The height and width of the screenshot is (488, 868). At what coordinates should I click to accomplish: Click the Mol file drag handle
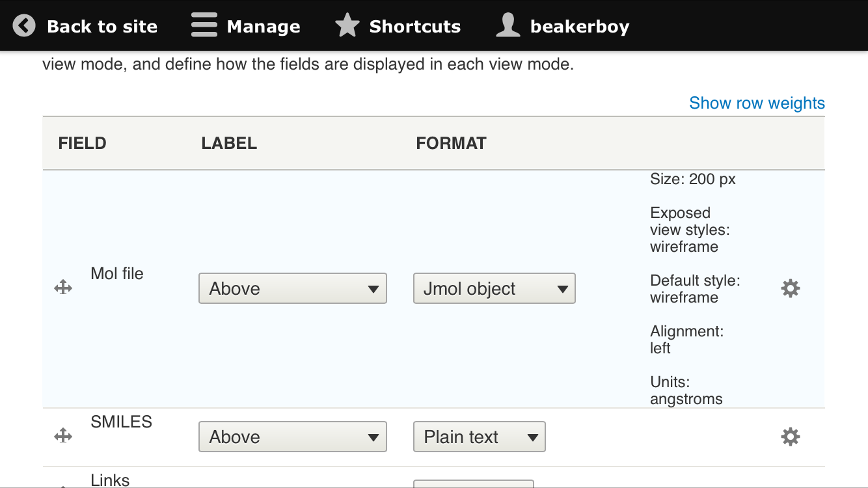coord(63,288)
